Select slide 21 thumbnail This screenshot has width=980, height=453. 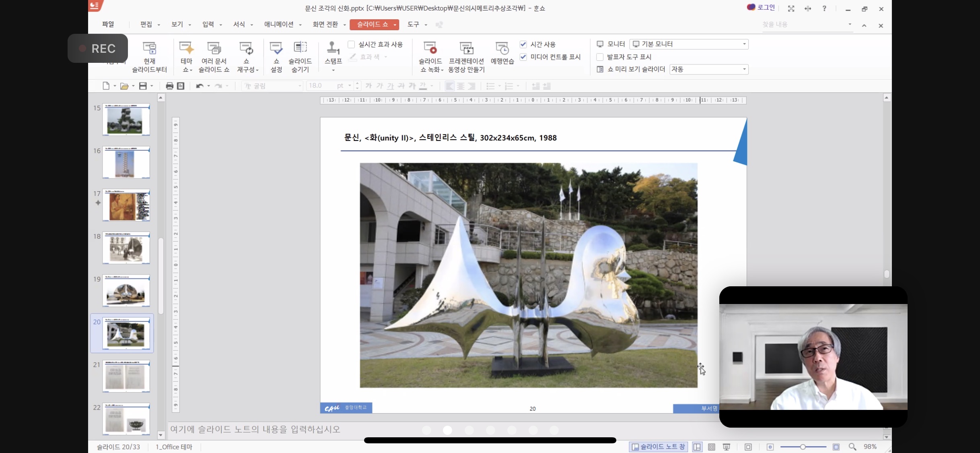pyautogui.click(x=126, y=376)
